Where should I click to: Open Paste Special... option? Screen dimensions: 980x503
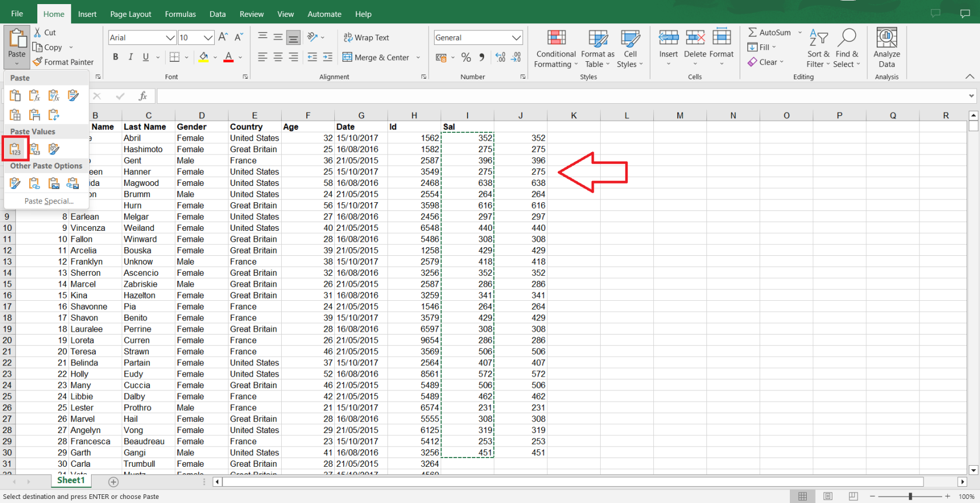pyautogui.click(x=49, y=201)
